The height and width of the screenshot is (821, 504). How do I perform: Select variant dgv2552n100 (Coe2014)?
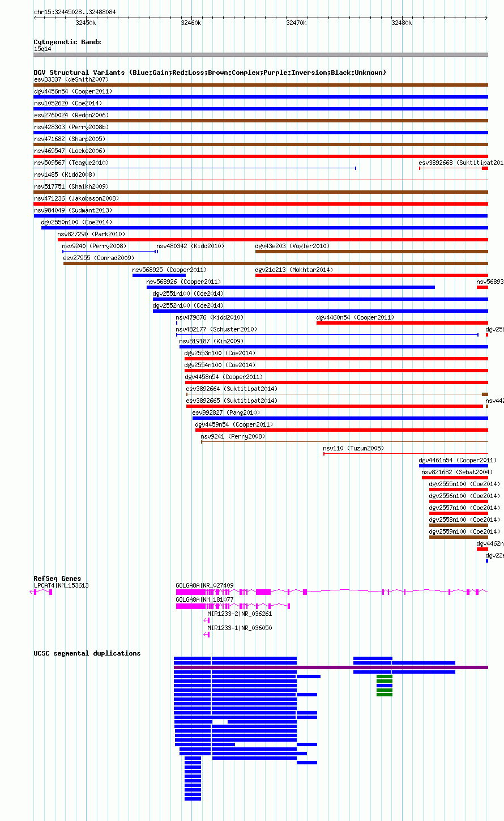coord(188,305)
